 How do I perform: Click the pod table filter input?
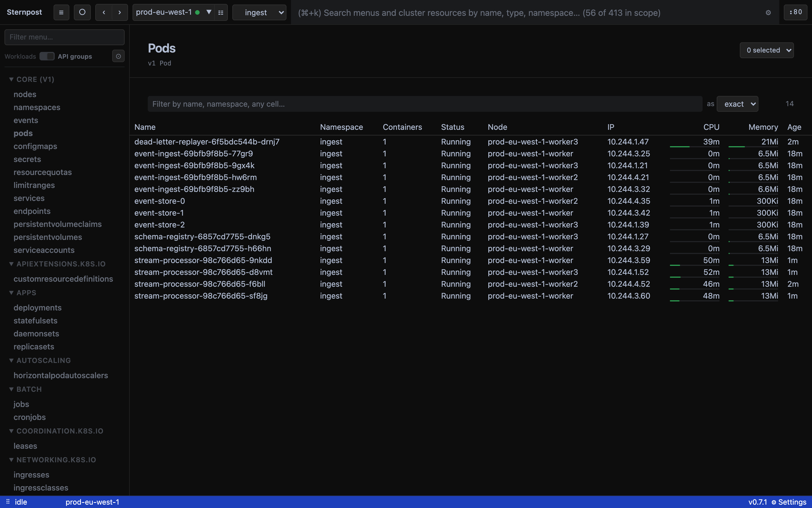(x=425, y=104)
